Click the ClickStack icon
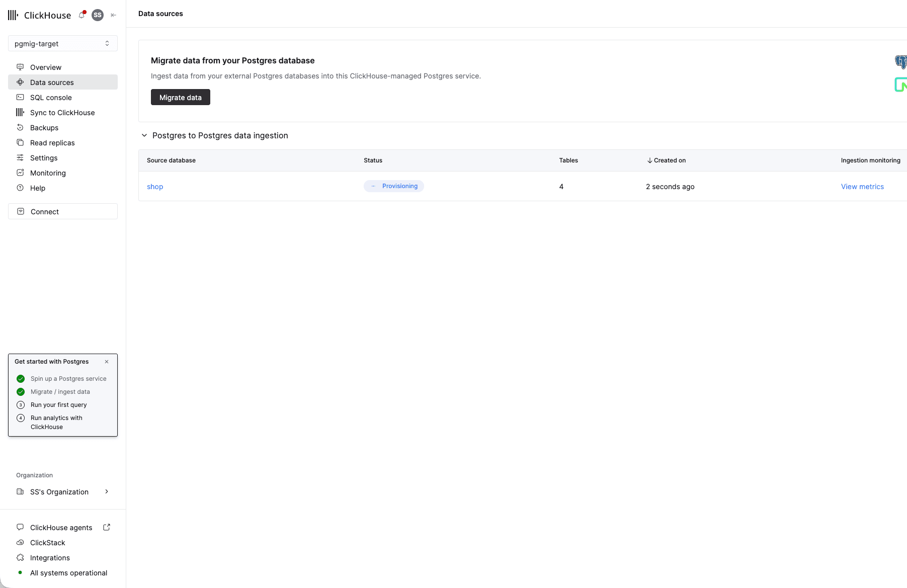Viewport: 907px width, 588px height. [20, 542]
